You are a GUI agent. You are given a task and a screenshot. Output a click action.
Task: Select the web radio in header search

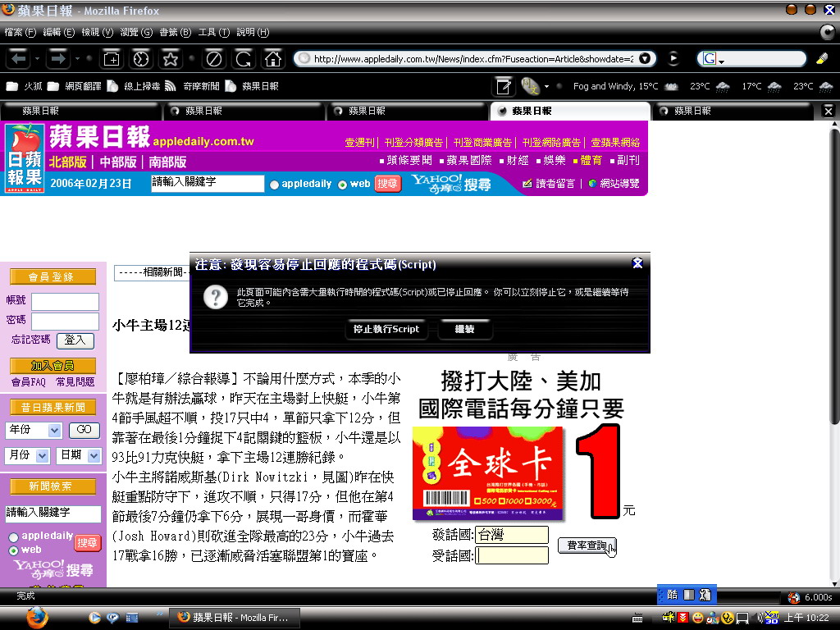342,185
